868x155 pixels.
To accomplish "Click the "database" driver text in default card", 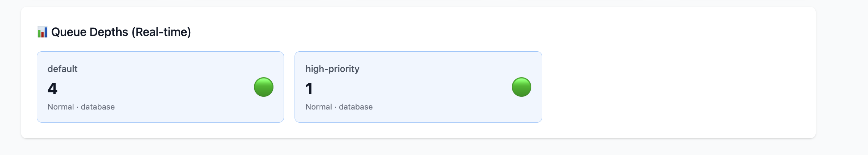I will [x=98, y=107].
